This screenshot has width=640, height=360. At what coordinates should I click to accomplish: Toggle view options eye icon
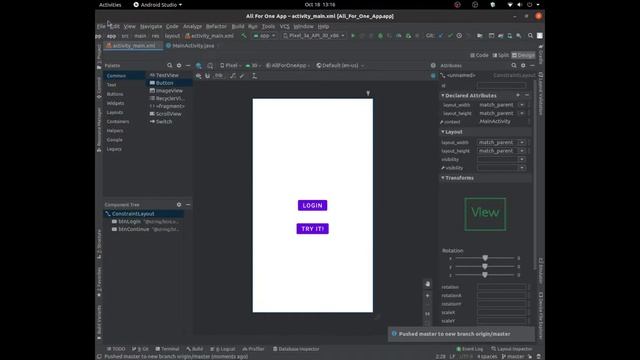[198, 76]
